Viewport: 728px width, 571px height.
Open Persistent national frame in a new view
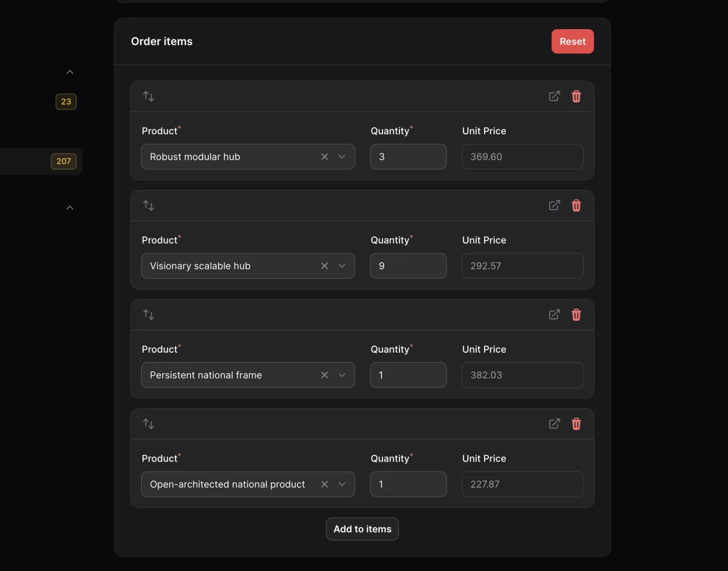(554, 315)
